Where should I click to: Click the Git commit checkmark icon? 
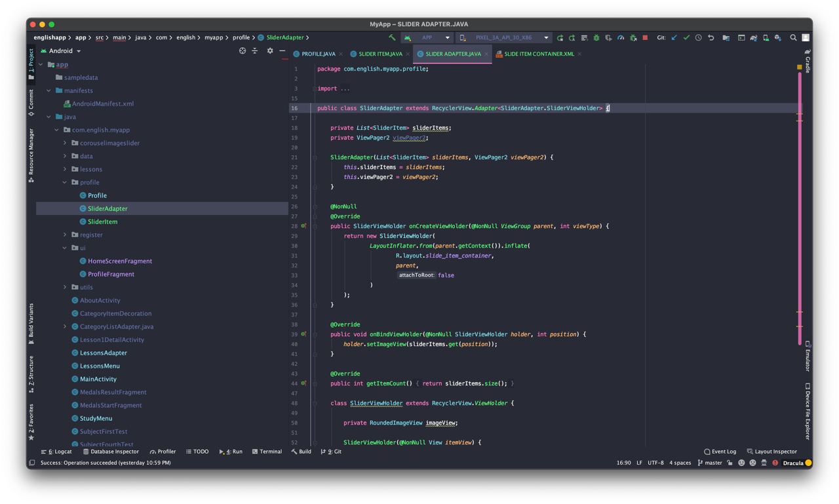pyautogui.click(x=686, y=38)
